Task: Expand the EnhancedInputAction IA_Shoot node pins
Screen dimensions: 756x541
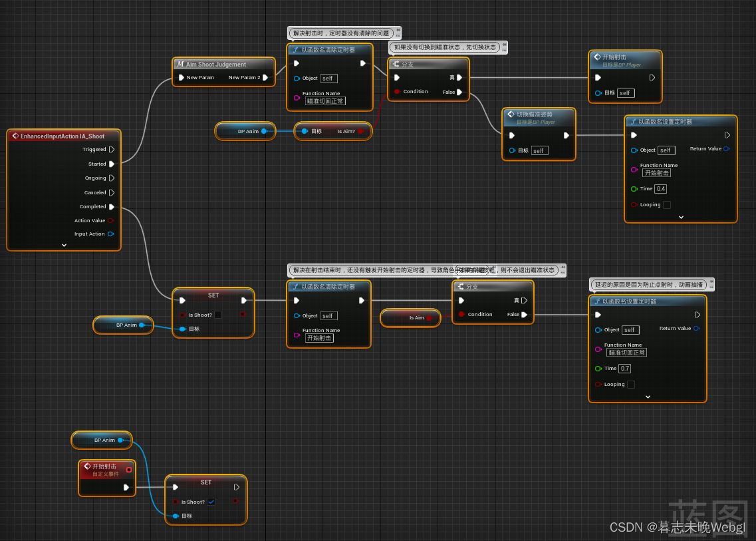Action: [64, 245]
